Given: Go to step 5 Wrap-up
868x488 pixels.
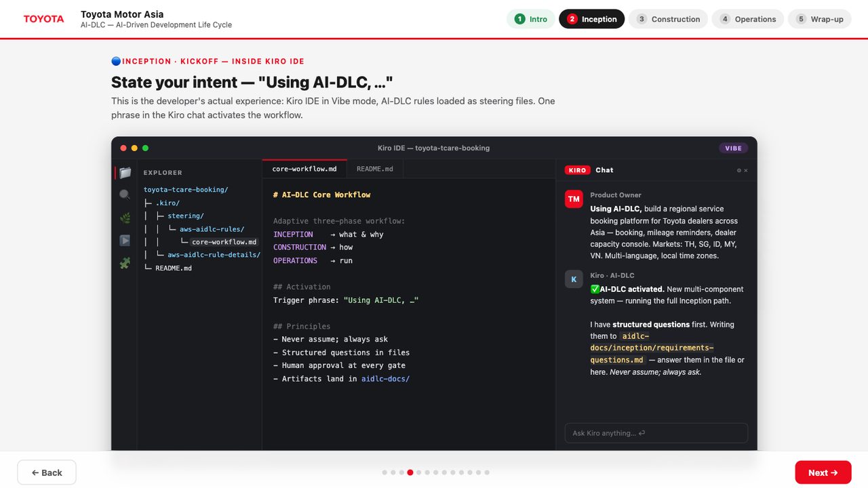Looking at the screenshot, I should click(820, 19).
